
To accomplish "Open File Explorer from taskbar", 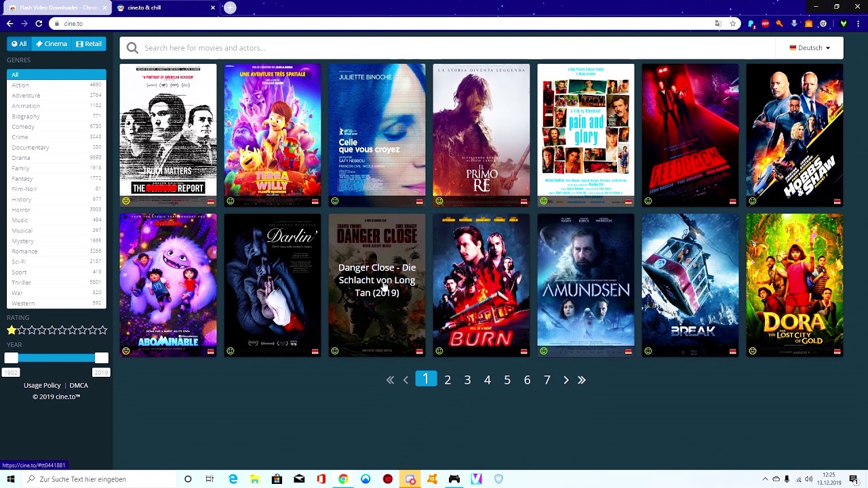I will point(255,479).
